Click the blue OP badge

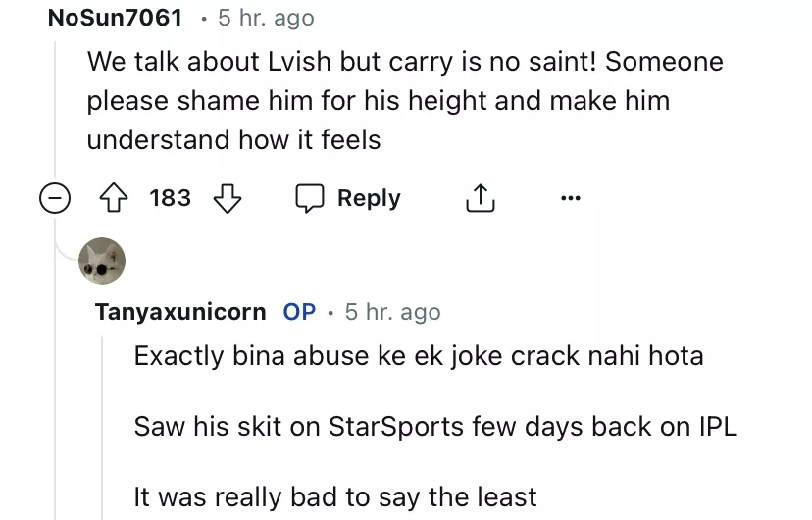[299, 312]
